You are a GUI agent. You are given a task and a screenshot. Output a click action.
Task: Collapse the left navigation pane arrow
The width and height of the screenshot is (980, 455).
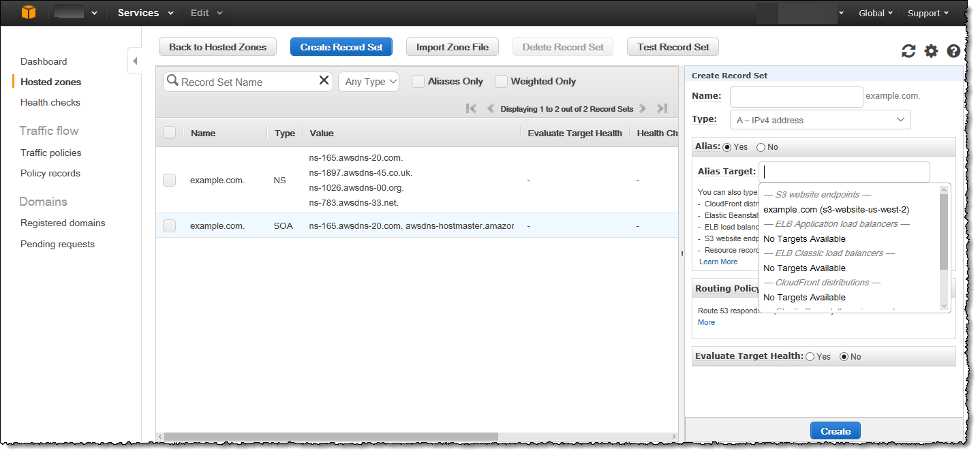[x=135, y=61]
